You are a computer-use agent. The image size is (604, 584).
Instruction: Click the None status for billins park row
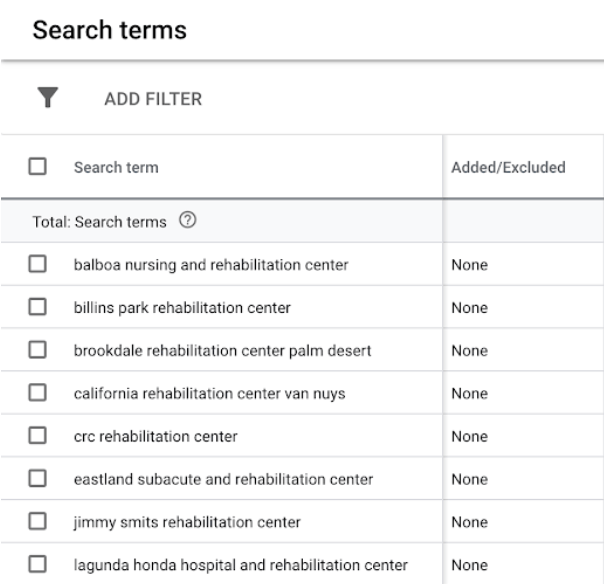tap(470, 308)
